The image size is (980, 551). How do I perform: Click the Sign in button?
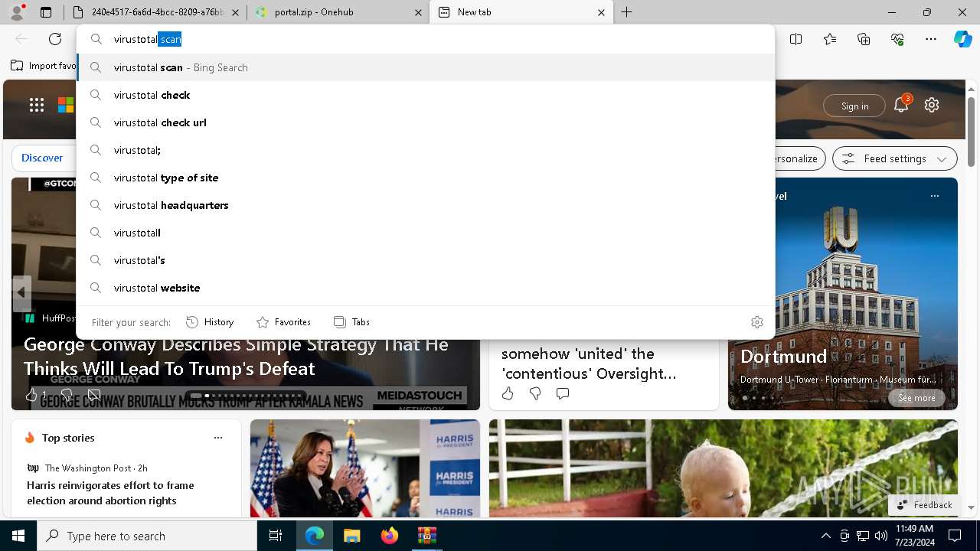tap(854, 106)
